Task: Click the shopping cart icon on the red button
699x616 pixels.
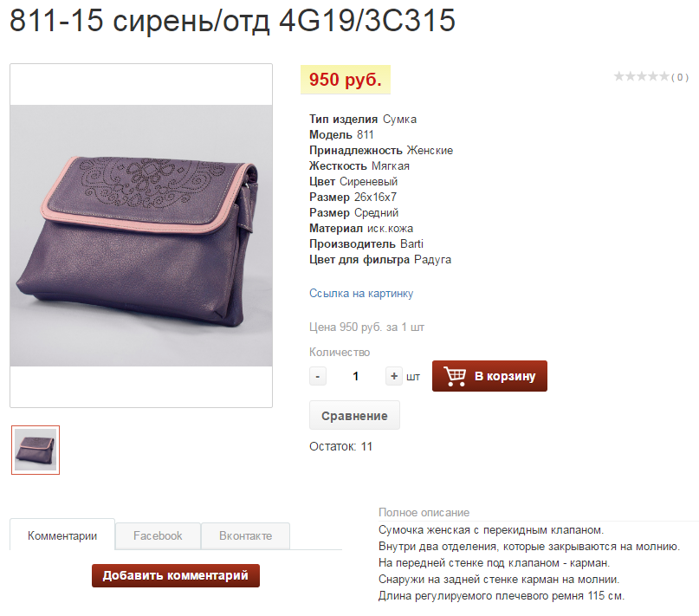Action: tap(455, 376)
